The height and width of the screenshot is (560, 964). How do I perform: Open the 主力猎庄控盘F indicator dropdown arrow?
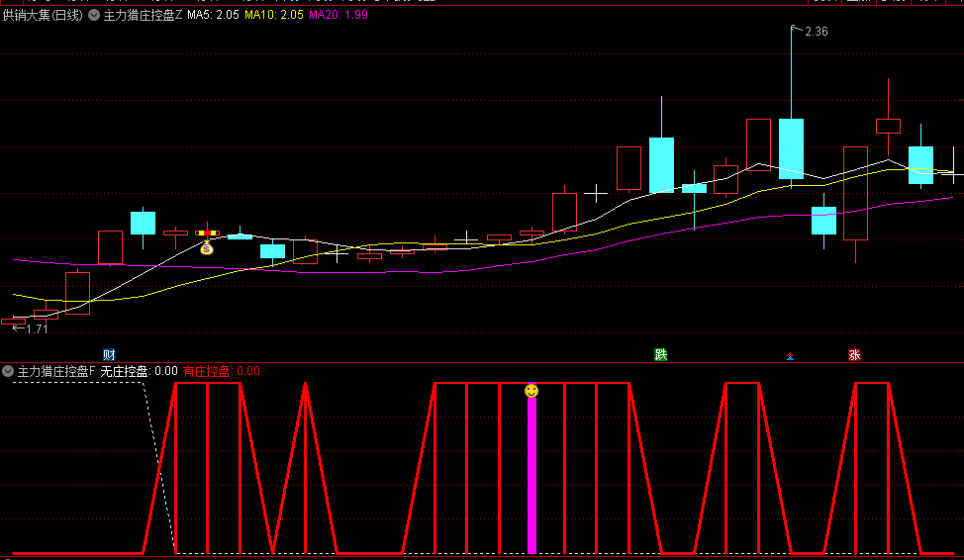coord(8,371)
